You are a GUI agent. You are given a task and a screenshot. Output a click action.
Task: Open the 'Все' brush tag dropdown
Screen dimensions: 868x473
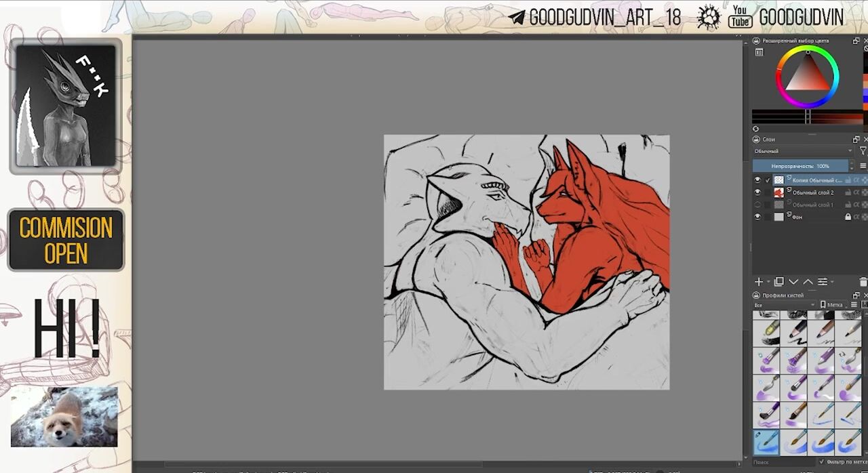tap(783, 305)
